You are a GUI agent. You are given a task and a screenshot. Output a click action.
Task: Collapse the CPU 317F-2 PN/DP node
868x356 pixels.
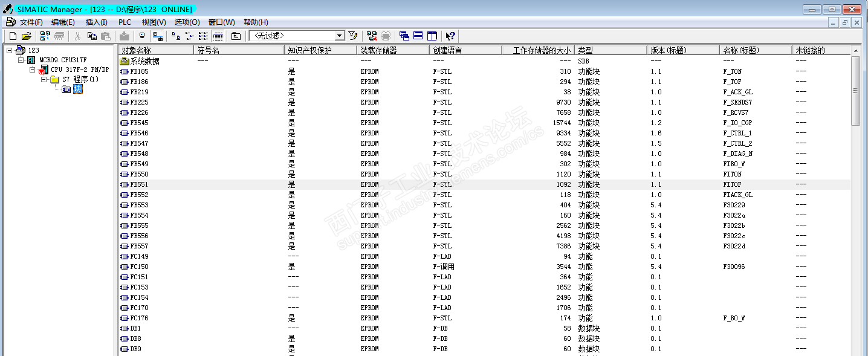[33, 70]
